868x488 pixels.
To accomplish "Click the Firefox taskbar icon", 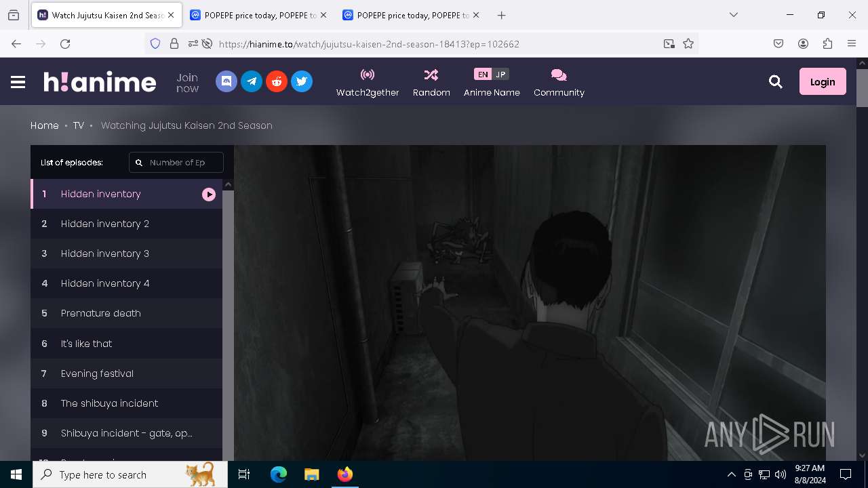I will tap(344, 474).
